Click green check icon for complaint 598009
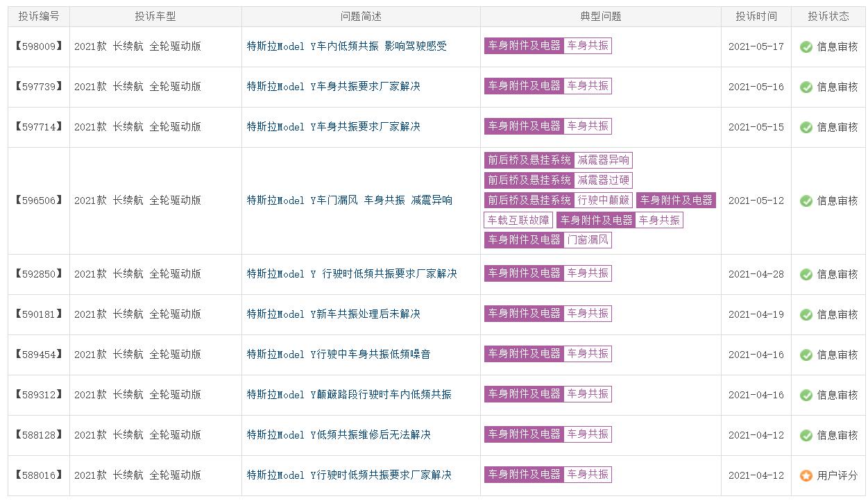The image size is (868, 501). (806, 47)
